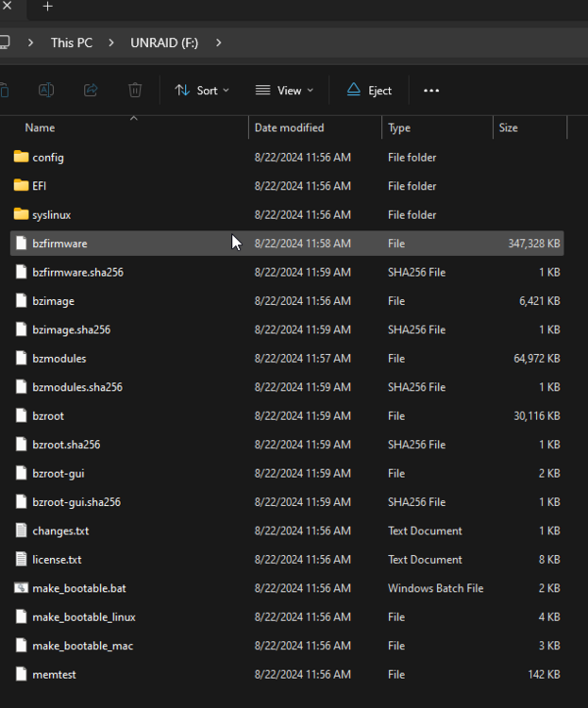Eject the UNRAID drive
588x708 pixels.
[x=369, y=91]
